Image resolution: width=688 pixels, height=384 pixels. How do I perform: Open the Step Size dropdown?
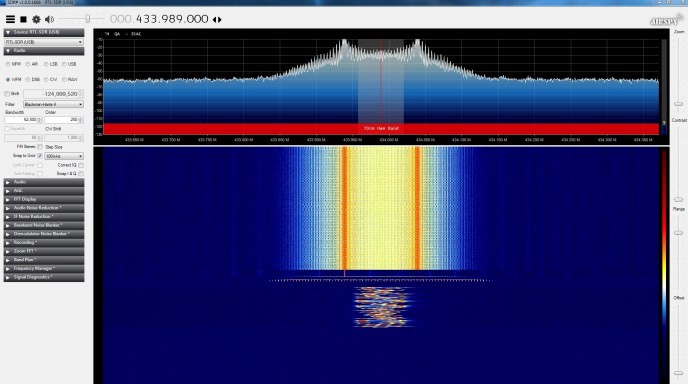pyautogui.click(x=64, y=156)
